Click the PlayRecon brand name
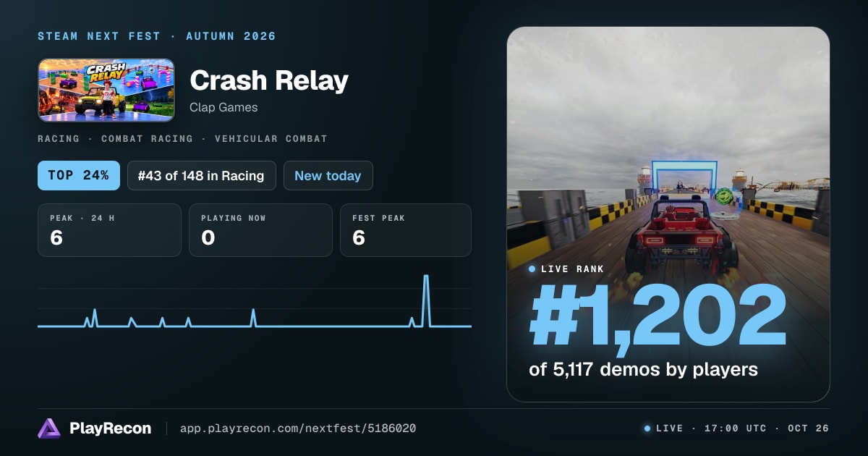868x456 pixels. click(111, 428)
